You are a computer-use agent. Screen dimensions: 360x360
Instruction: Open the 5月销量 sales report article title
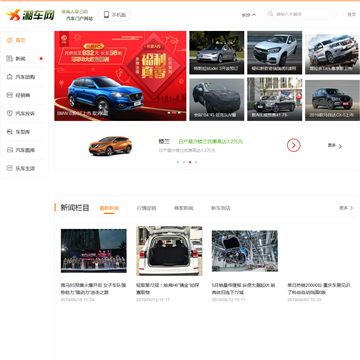click(244, 289)
